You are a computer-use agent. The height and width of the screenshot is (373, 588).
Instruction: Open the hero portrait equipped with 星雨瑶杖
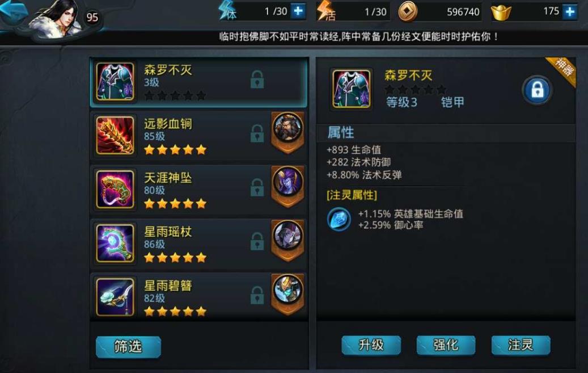[287, 236]
